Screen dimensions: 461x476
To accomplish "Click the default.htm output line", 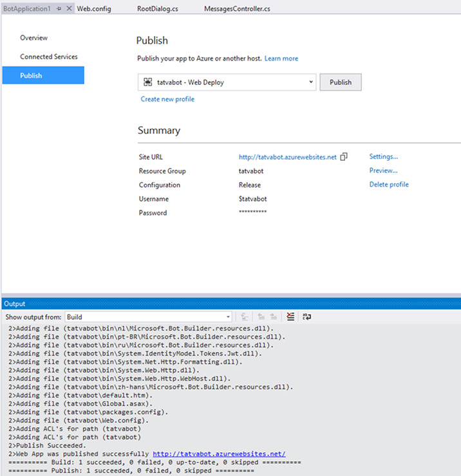I will pyautogui.click(x=80, y=395).
